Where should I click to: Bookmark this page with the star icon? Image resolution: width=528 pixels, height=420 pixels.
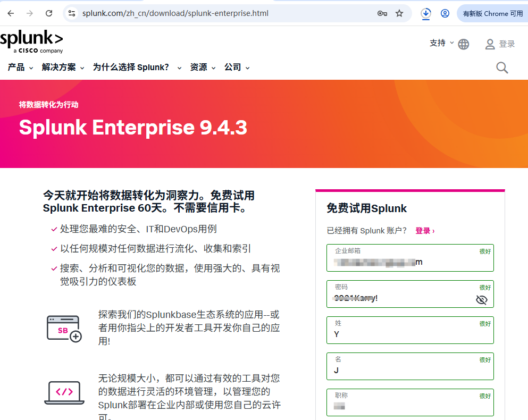pyautogui.click(x=399, y=13)
